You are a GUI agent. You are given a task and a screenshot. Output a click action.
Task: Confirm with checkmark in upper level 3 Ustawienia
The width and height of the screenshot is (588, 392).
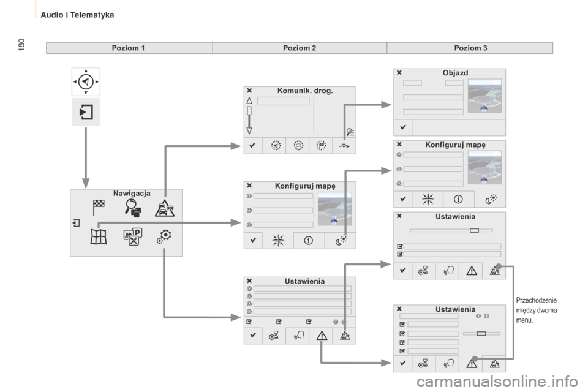[403, 271]
